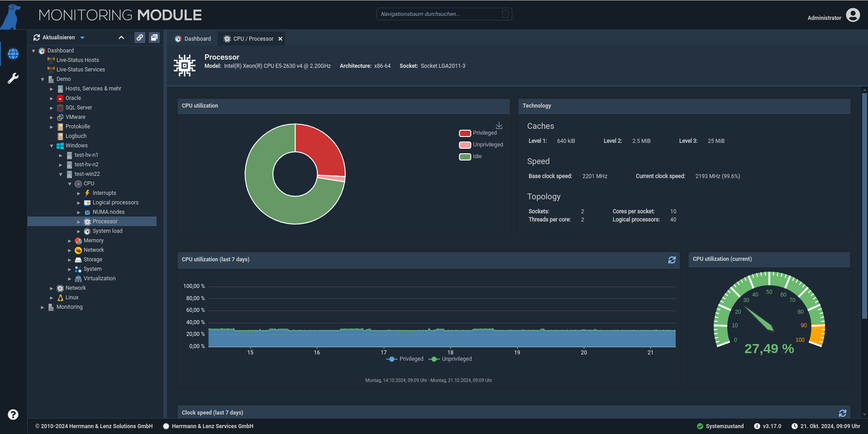Collapse the Windows tree node
The image size is (868, 434).
tap(52, 146)
